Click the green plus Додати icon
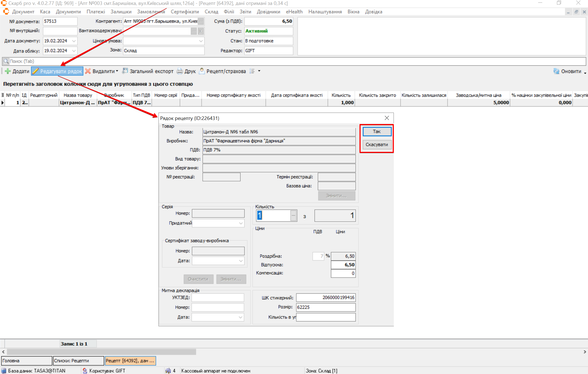This screenshot has height=374, width=588. coord(8,71)
